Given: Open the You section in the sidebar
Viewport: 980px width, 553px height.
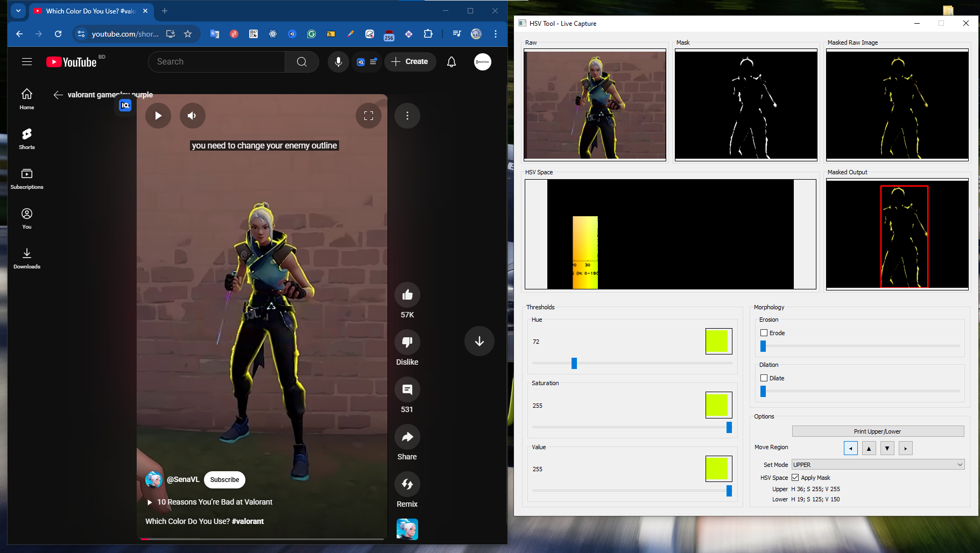Looking at the screenshot, I should pos(27,218).
